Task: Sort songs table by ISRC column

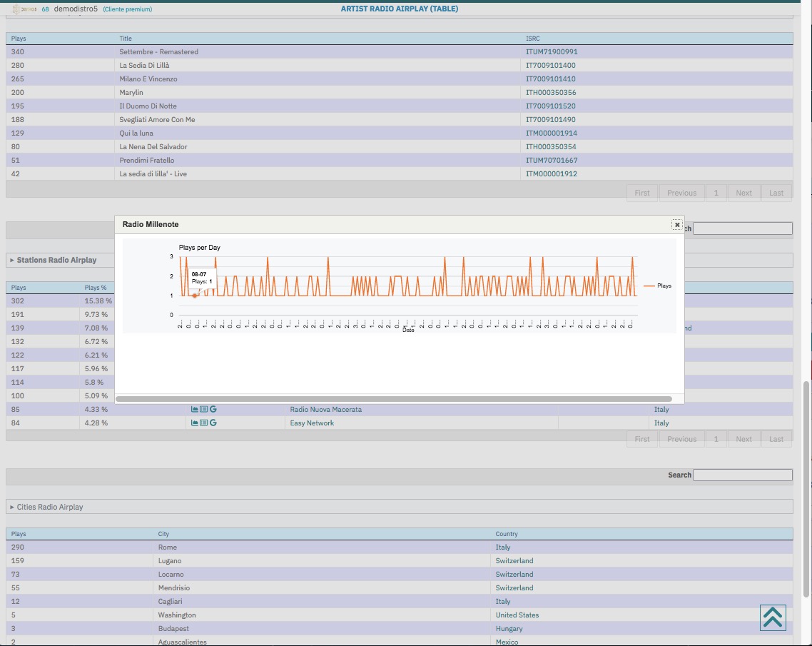Action: [x=533, y=39]
